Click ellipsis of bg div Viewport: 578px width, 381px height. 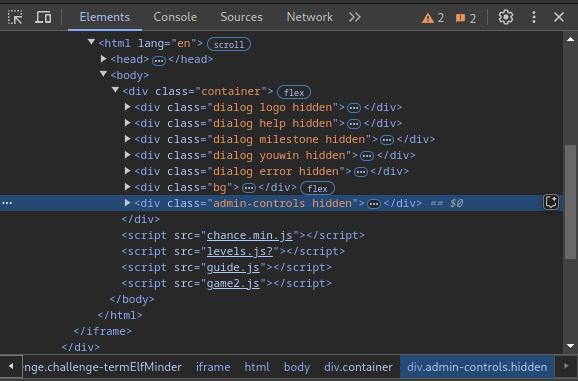coord(249,188)
